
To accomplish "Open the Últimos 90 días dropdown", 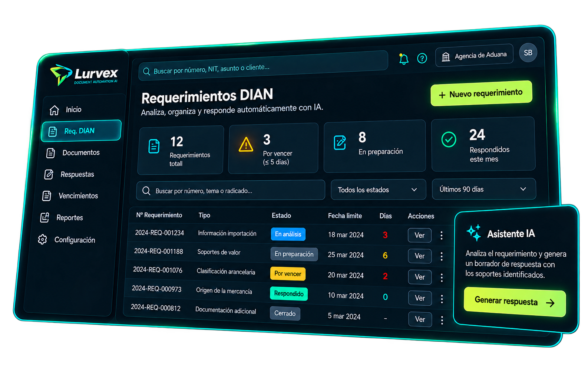I will click(484, 189).
